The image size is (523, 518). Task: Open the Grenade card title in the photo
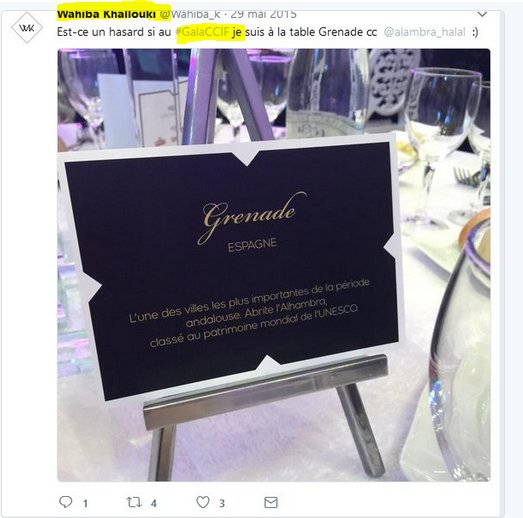coord(251,215)
